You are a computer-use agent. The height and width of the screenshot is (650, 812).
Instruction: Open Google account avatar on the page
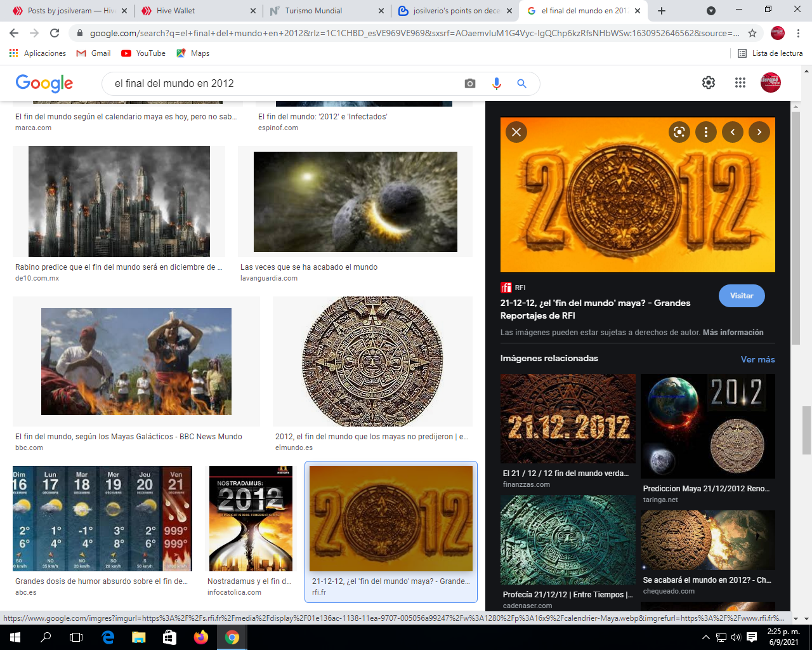pos(771,83)
